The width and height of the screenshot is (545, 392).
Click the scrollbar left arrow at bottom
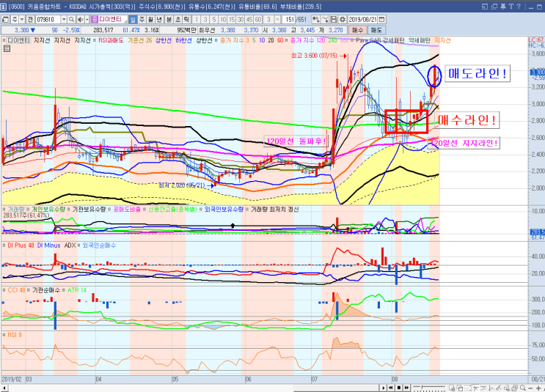click(4, 388)
